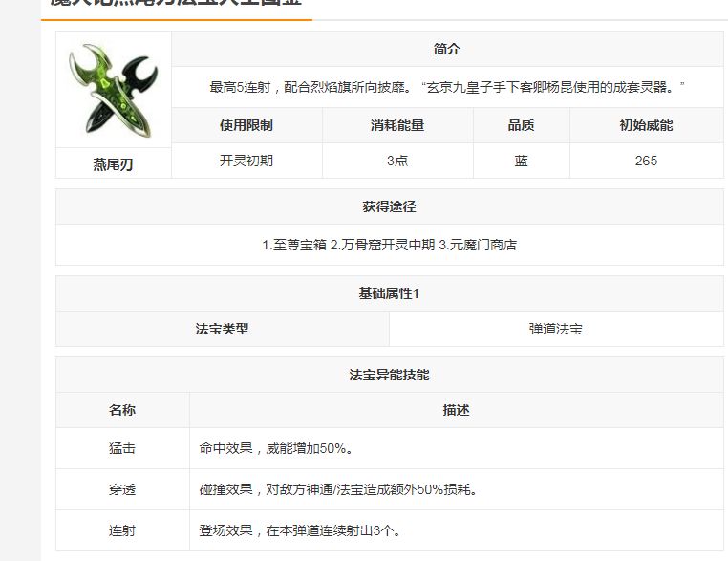Click the 简介 header cell

[x=447, y=49]
